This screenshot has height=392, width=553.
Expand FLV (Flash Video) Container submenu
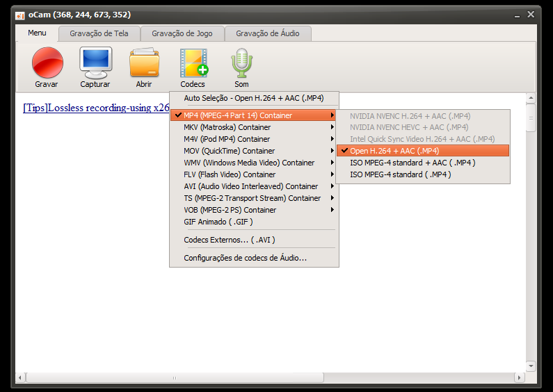pos(254,174)
